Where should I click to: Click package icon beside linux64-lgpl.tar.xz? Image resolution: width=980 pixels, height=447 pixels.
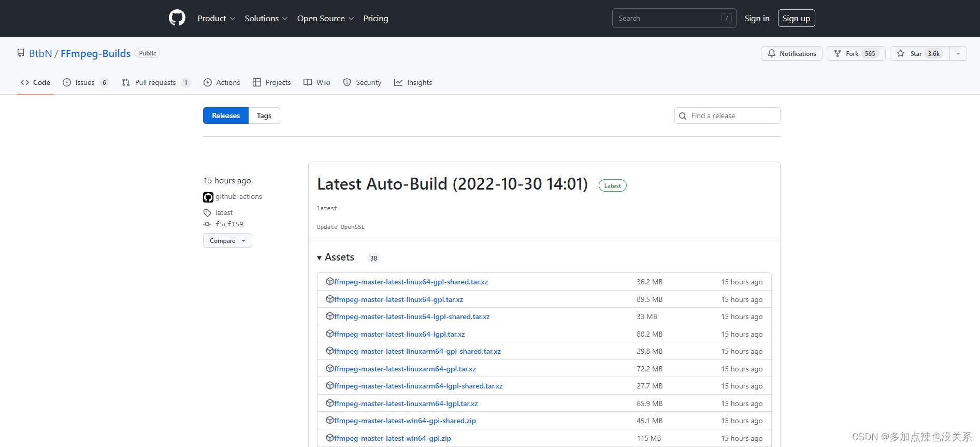pyautogui.click(x=330, y=334)
